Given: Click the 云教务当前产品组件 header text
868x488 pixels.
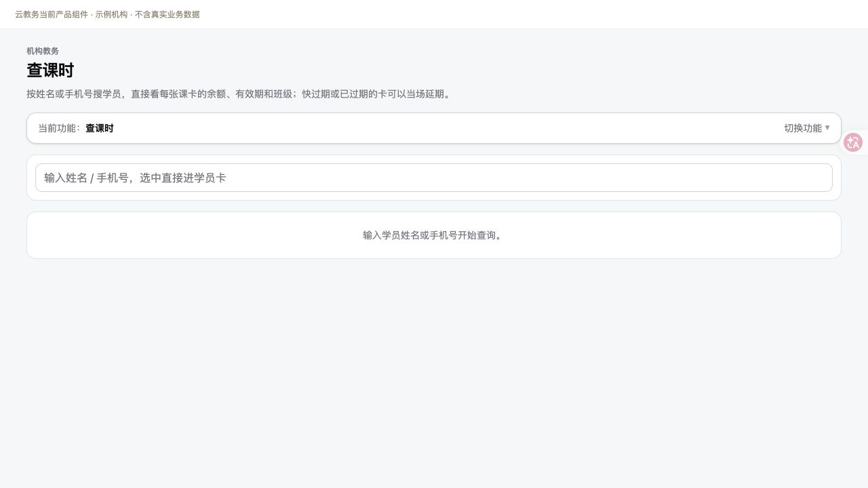Looking at the screenshot, I should coord(107,14).
